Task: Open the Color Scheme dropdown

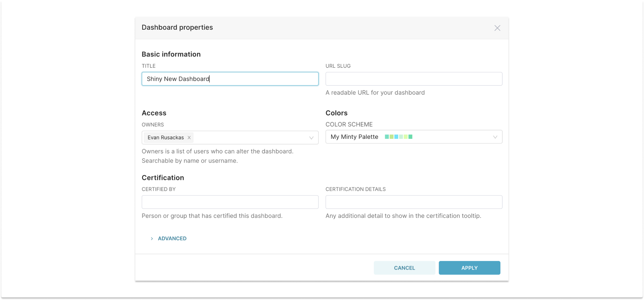Action: 414,137
